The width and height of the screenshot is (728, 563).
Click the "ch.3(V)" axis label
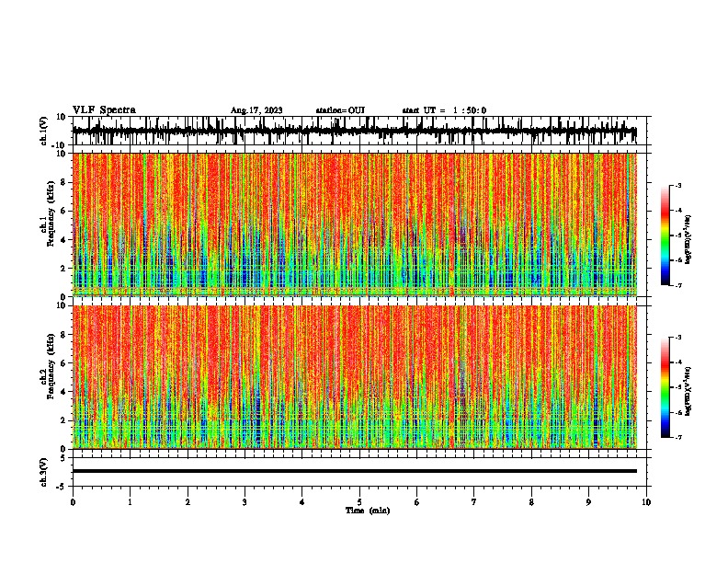tap(44, 472)
